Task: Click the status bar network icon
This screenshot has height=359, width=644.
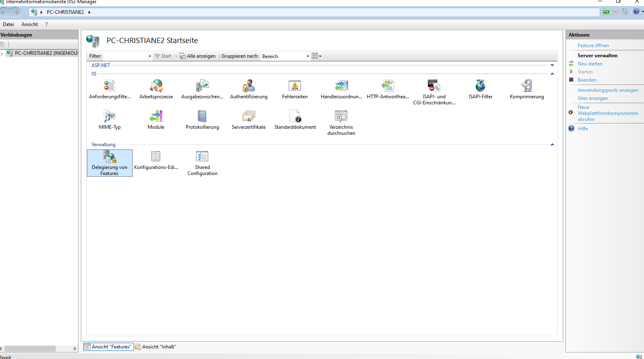Action: (639, 357)
